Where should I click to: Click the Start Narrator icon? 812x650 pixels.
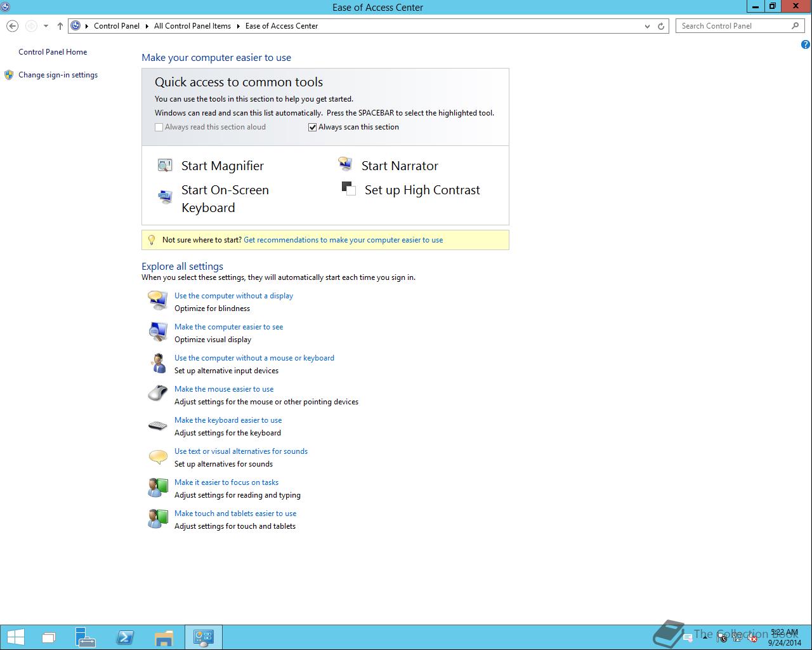coord(345,165)
